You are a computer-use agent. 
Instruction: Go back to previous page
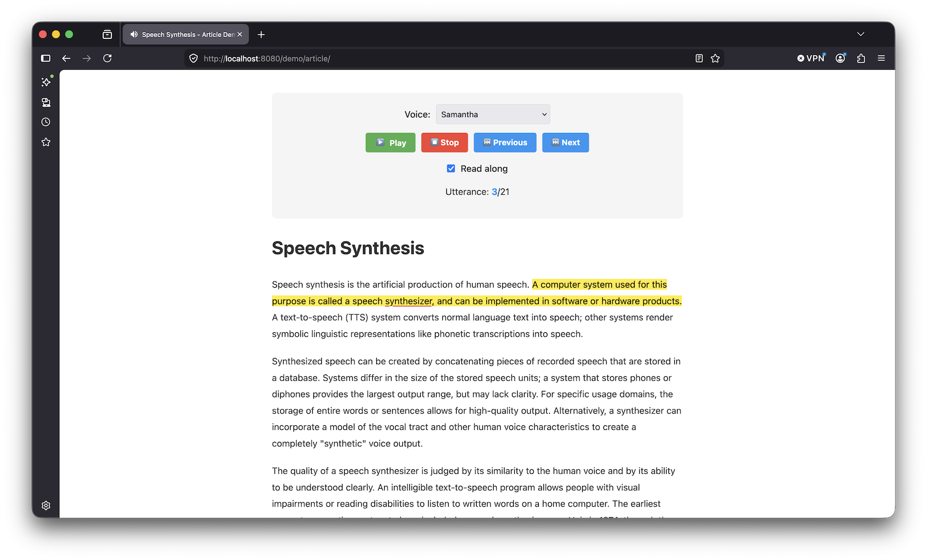(x=66, y=58)
